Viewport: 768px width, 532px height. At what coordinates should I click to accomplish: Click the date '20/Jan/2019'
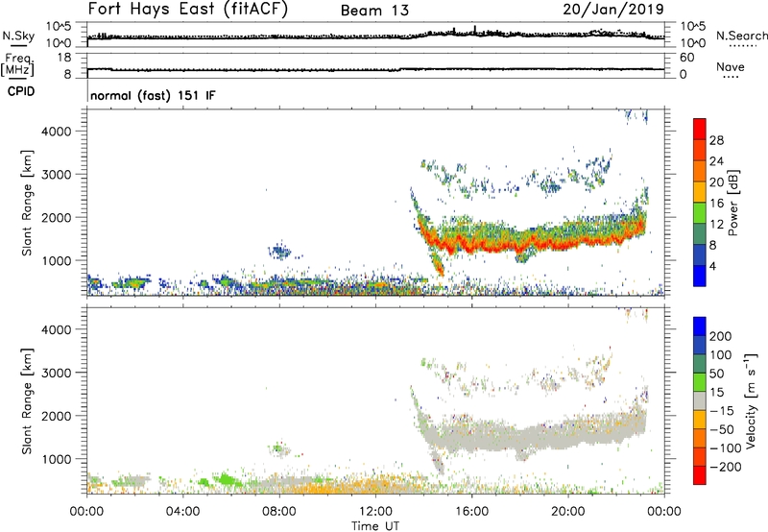coord(613,9)
